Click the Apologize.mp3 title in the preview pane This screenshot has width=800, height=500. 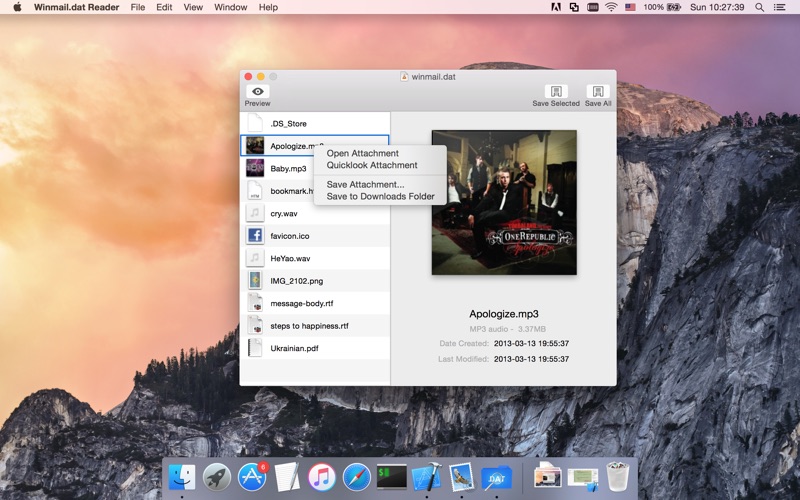(x=504, y=314)
